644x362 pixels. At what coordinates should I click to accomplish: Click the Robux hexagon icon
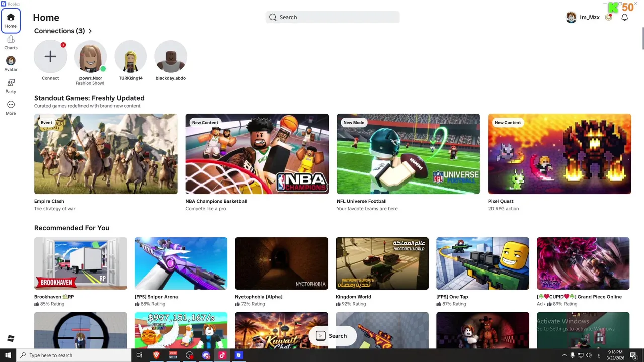609,17
